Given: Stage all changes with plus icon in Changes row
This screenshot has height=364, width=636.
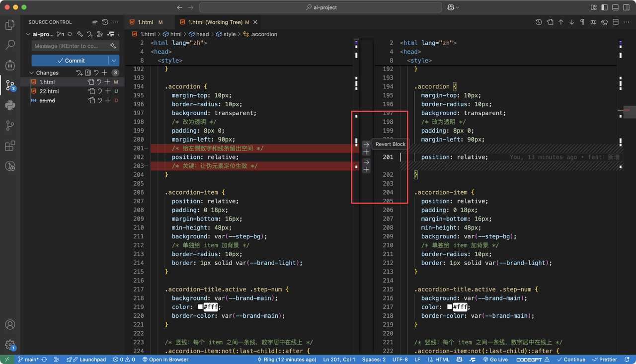Looking at the screenshot, I should click(104, 73).
